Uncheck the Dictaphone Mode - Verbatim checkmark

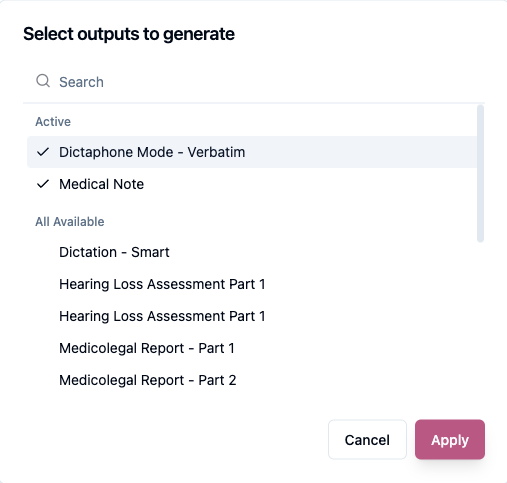(x=43, y=152)
